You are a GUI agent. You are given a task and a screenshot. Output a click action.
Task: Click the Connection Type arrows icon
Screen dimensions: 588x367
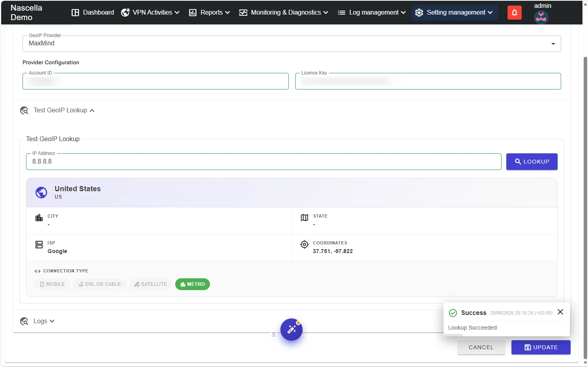tap(37, 271)
